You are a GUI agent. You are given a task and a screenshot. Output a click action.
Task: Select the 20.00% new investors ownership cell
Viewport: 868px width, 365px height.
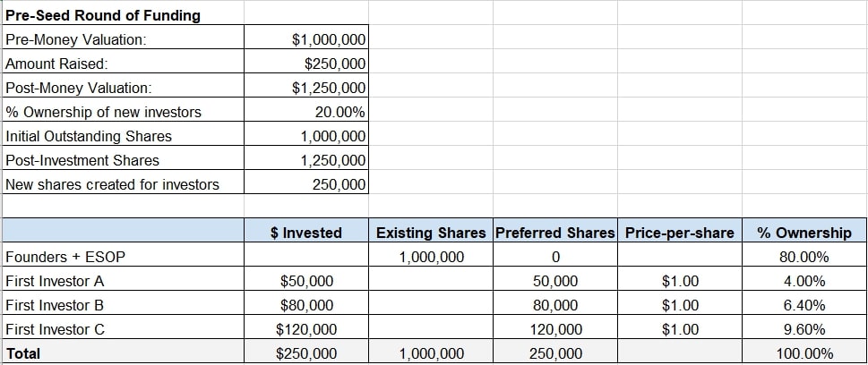click(340, 112)
